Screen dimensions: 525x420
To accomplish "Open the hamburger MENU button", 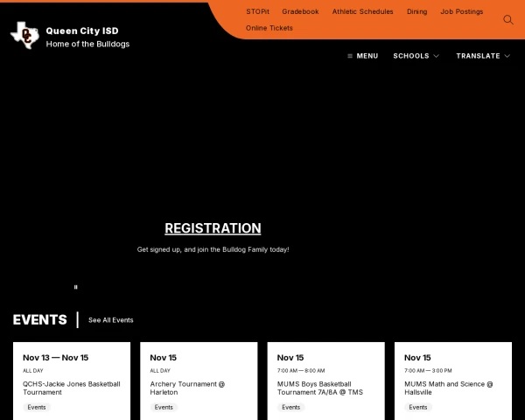I will point(363,56).
